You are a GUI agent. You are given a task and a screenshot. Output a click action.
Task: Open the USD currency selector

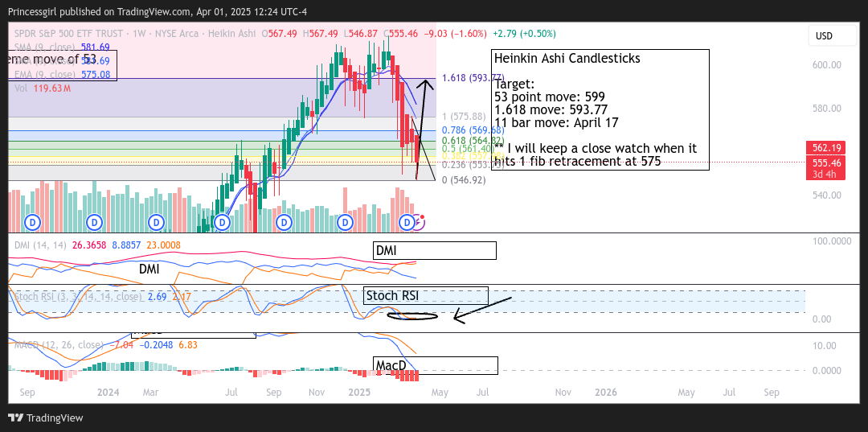832,36
